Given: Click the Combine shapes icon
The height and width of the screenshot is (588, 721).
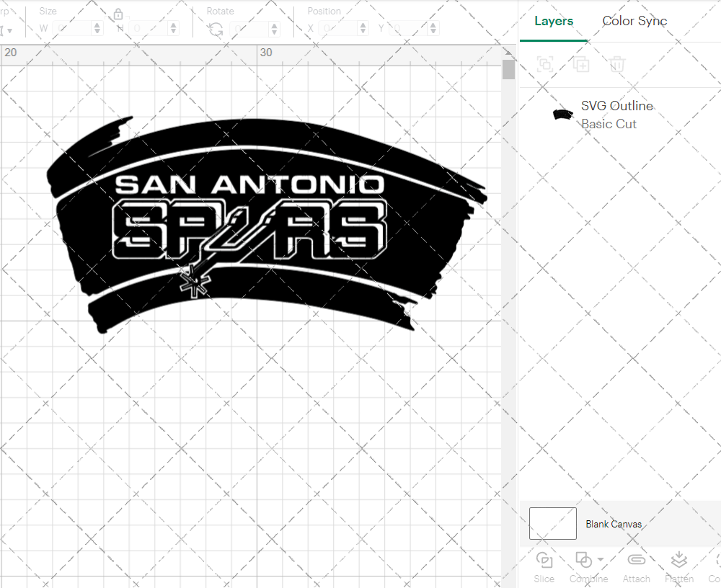Looking at the screenshot, I should (x=583, y=561).
